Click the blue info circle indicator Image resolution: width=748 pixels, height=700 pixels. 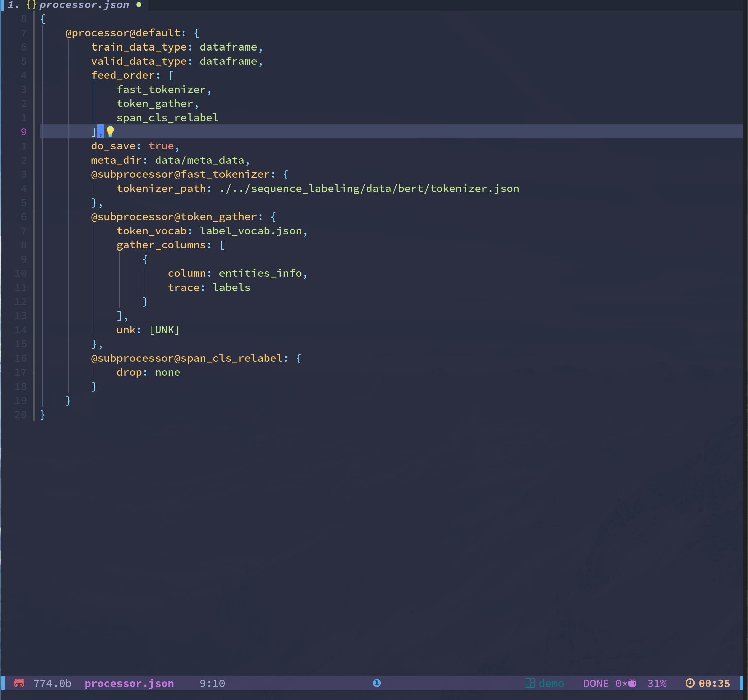click(x=377, y=683)
